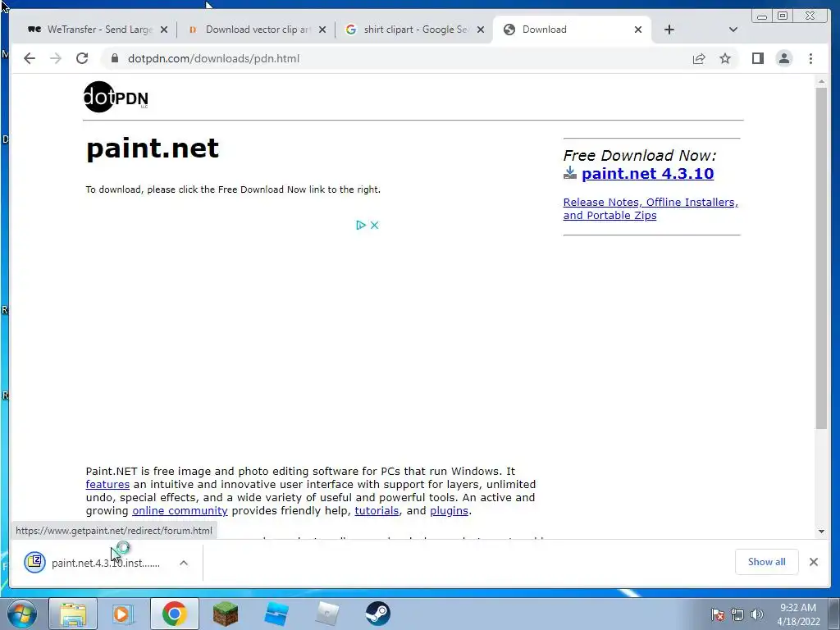Open Release Notes, Offline Installers link
The height and width of the screenshot is (630, 840).
[651, 208]
